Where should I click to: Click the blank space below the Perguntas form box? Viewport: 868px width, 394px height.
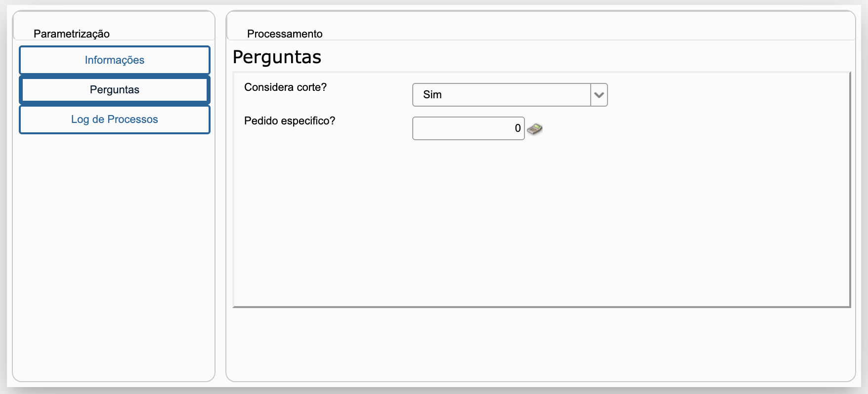coord(541,343)
